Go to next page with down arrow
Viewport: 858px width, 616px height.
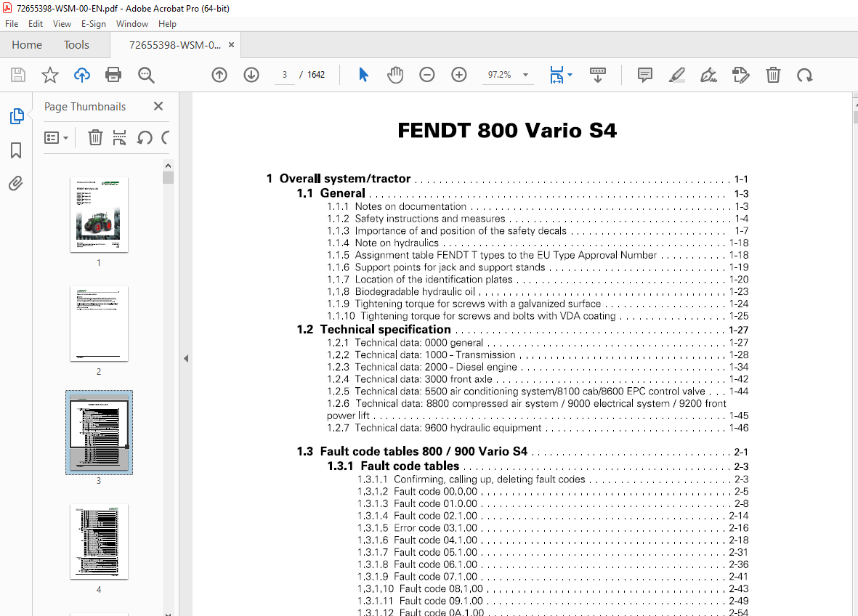pyautogui.click(x=251, y=75)
